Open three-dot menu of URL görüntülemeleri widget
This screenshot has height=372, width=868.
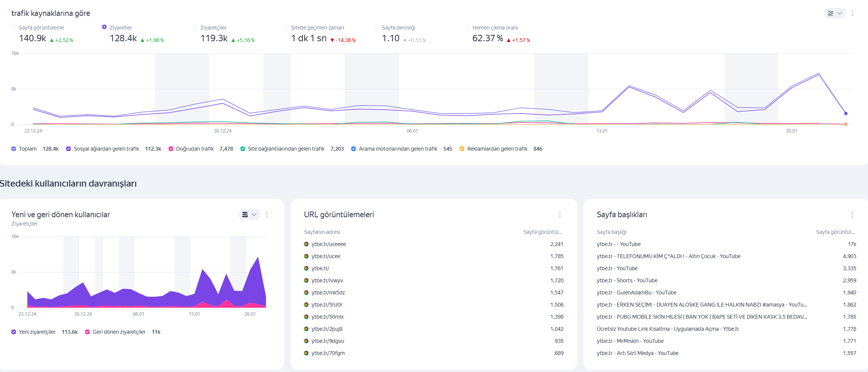(x=560, y=215)
